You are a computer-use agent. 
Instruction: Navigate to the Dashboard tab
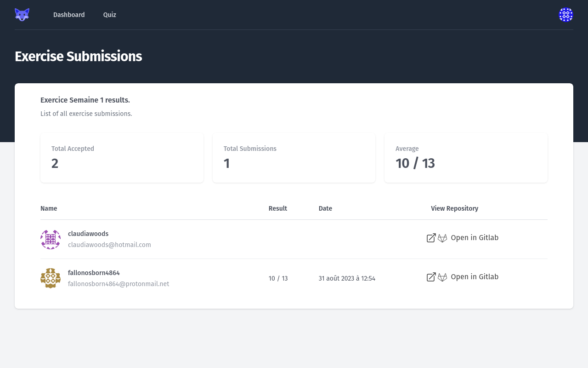click(69, 15)
